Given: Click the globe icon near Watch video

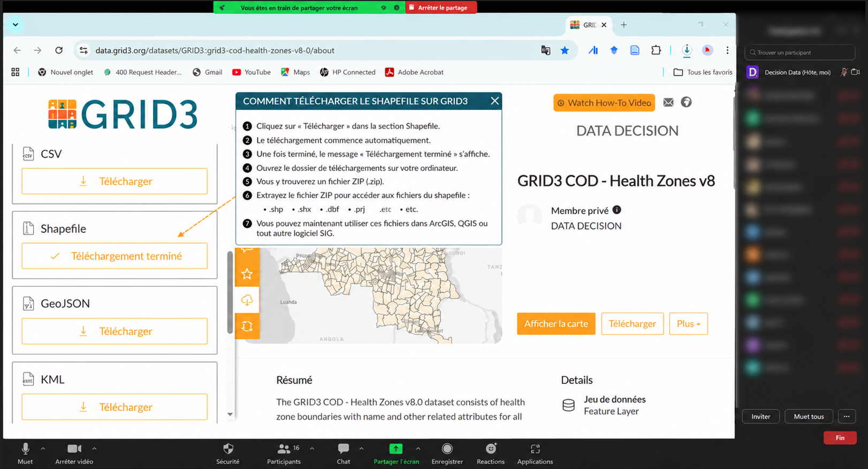Looking at the screenshot, I should coord(686,102).
